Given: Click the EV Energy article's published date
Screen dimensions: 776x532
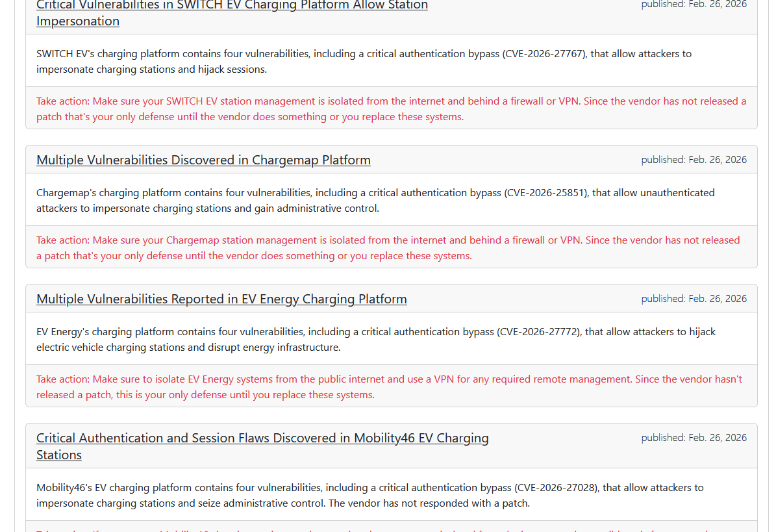Looking at the screenshot, I should pos(694,299).
